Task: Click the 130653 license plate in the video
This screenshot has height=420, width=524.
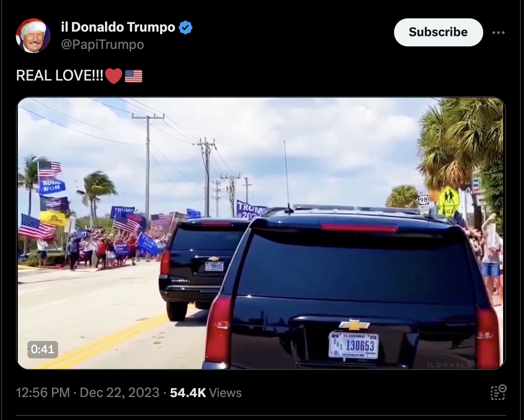Action: pos(354,346)
